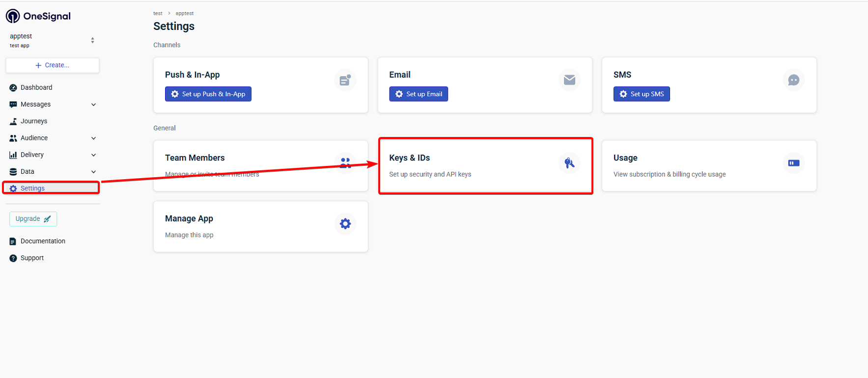Click the rocket icon on Upgrade
The height and width of the screenshot is (378, 868).
pyautogui.click(x=47, y=219)
